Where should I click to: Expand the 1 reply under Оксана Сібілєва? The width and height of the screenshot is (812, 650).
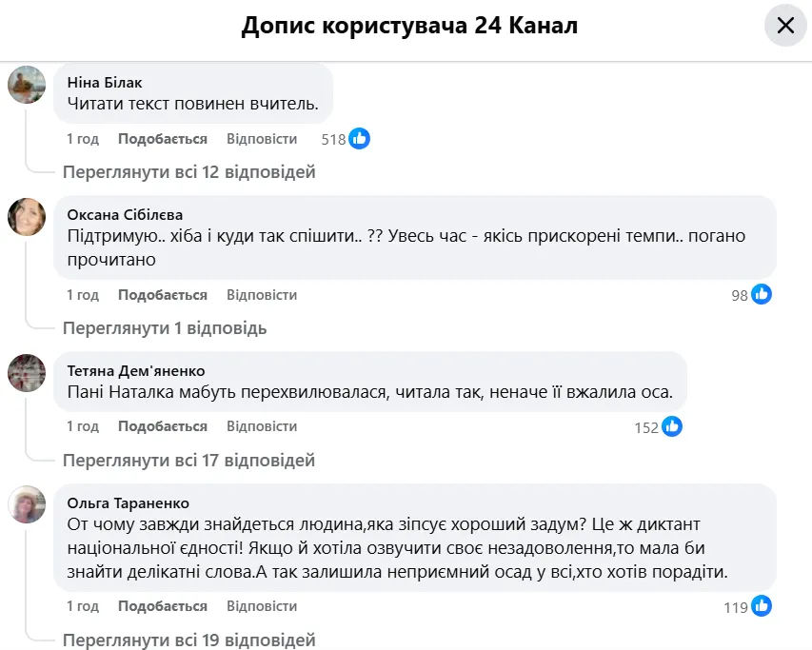(165, 328)
